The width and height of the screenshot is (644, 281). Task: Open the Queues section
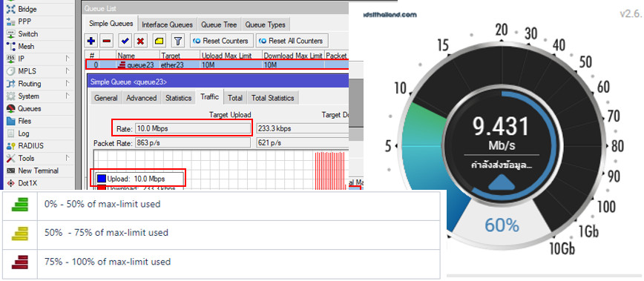29,109
